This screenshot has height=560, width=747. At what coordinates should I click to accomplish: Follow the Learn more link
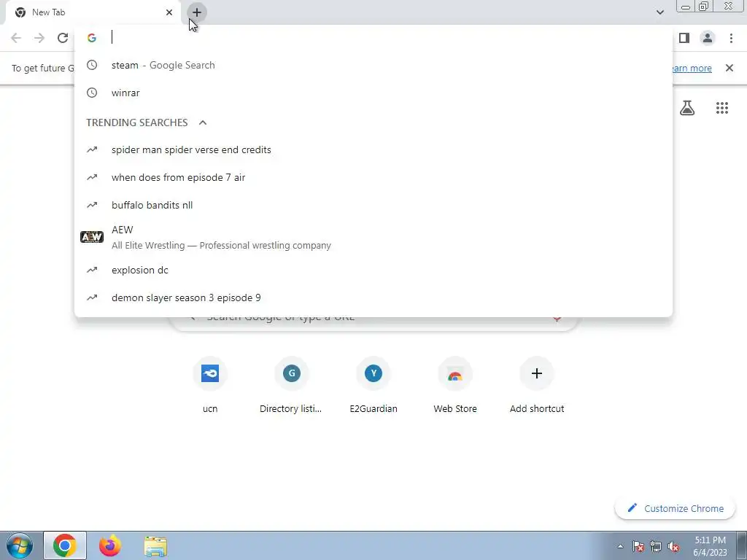pyautogui.click(x=692, y=68)
